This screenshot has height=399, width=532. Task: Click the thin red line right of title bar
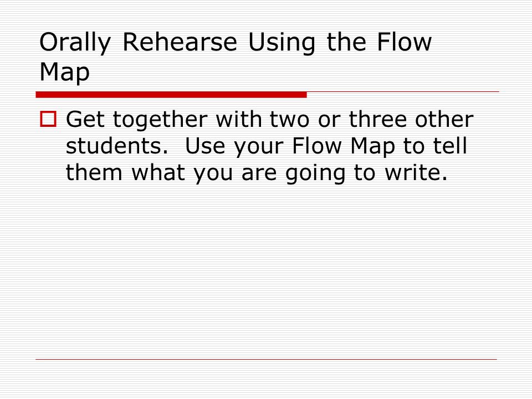(403, 91)
